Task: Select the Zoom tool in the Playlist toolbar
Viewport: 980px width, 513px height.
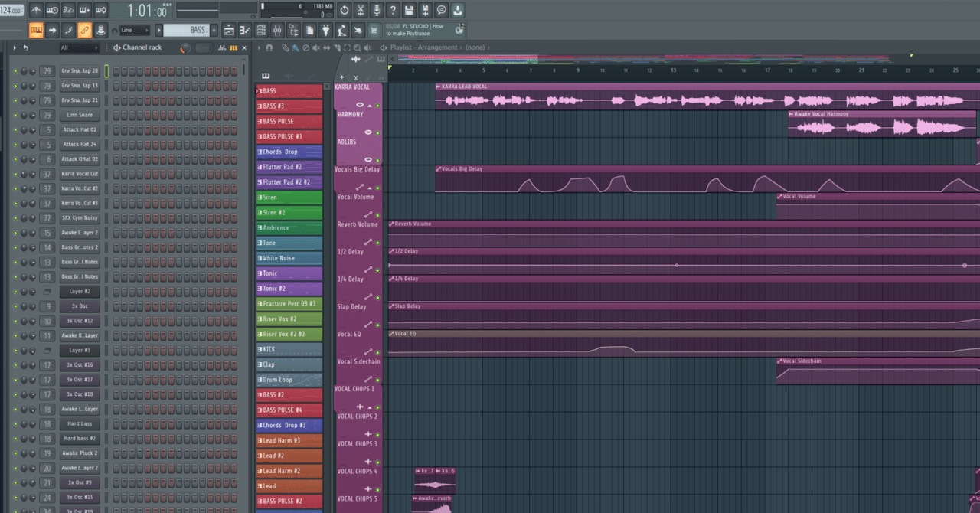Action: point(357,47)
